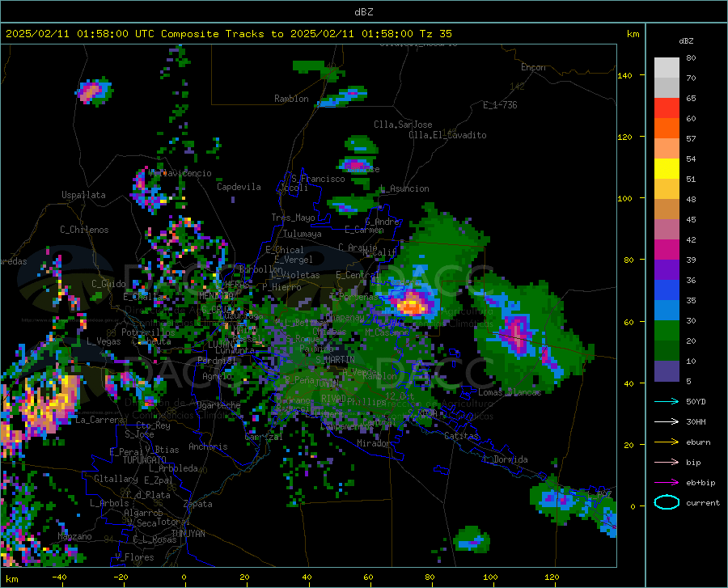Click the Catitas map label
728x588 pixels.
pos(461,436)
